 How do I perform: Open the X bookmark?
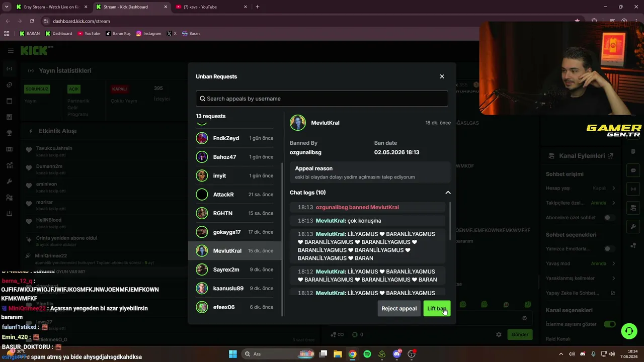click(172, 34)
